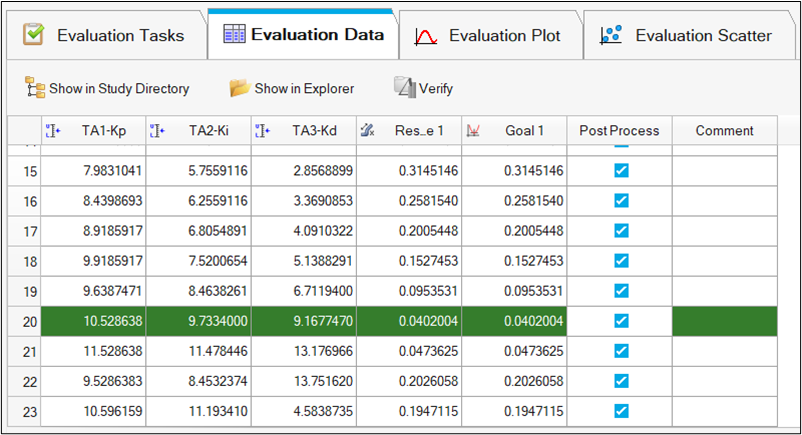Sort by the TA1-Kp column header
This screenshot has width=802, height=435.
103,131
